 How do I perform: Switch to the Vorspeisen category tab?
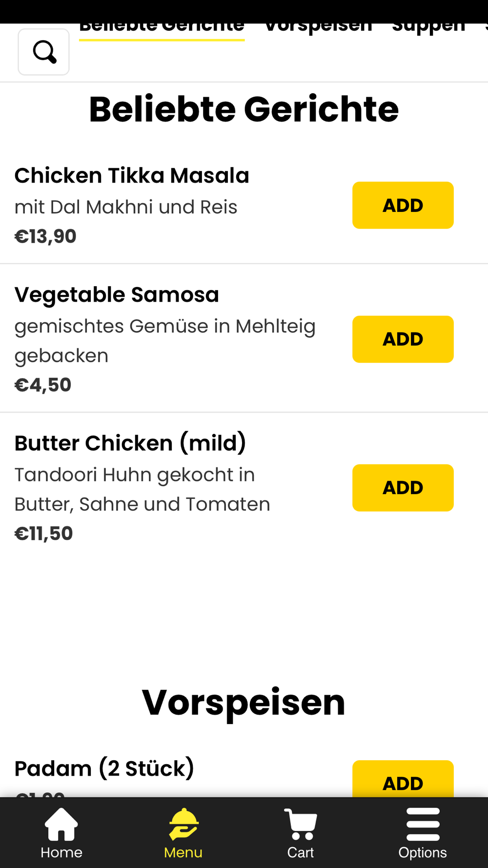[318, 28]
